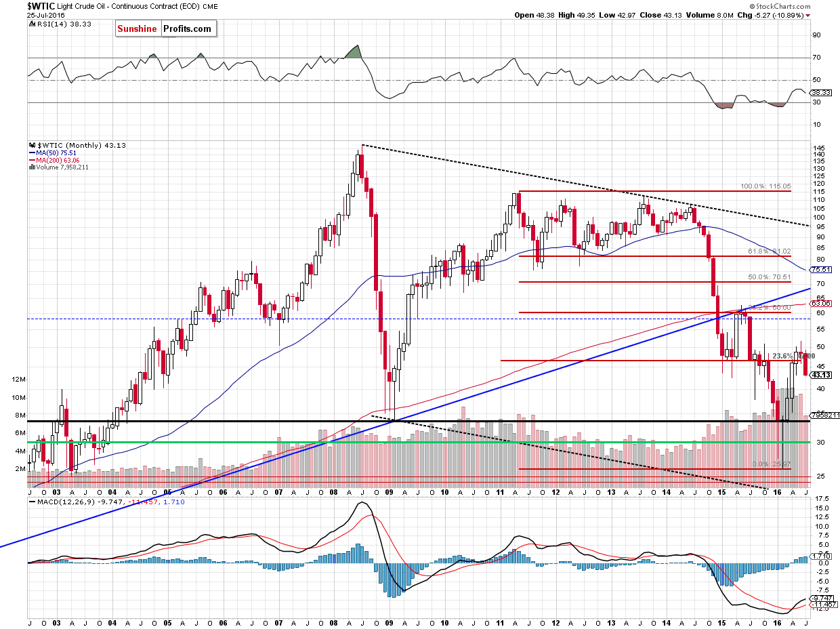Image resolution: width=840 pixels, height=629 pixels.
Task: Click the blue MA(50) legend line marker
Action: point(31,153)
